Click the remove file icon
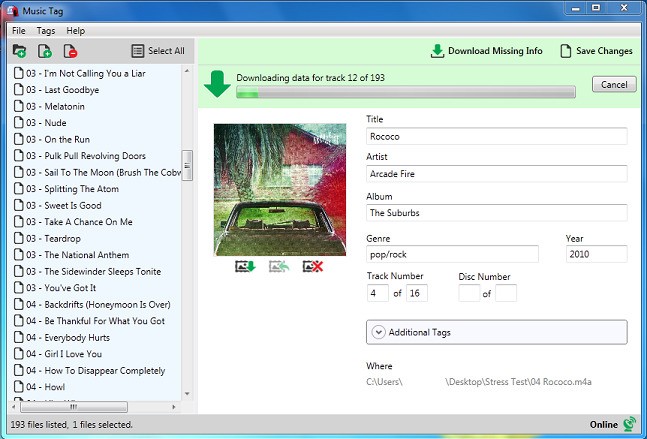Viewport: 647px width, 439px height. click(x=71, y=51)
